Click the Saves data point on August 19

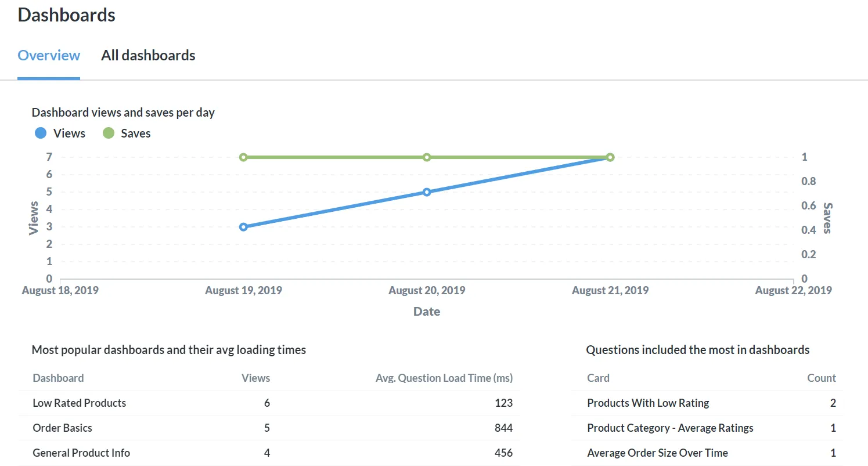pyautogui.click(x=243, y=157)
